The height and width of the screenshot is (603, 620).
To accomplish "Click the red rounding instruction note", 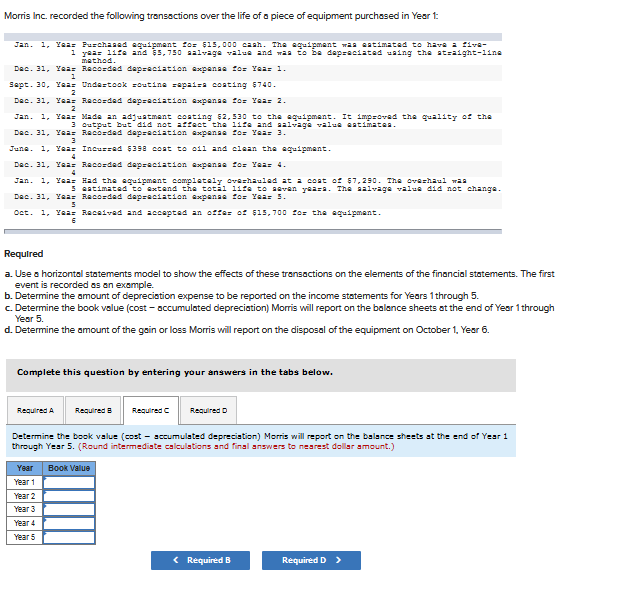I will pos(236,446).
